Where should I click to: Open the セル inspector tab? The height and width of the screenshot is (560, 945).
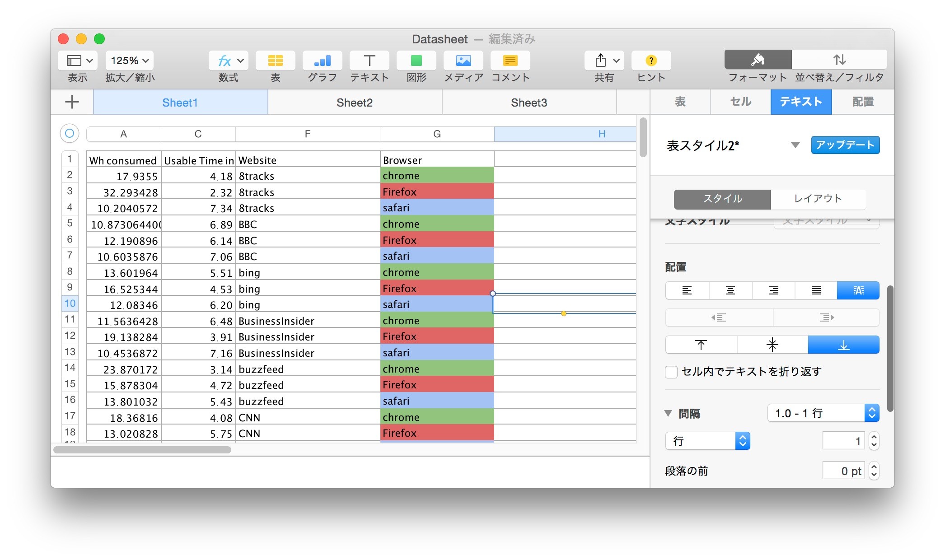(x=740, y=102)
